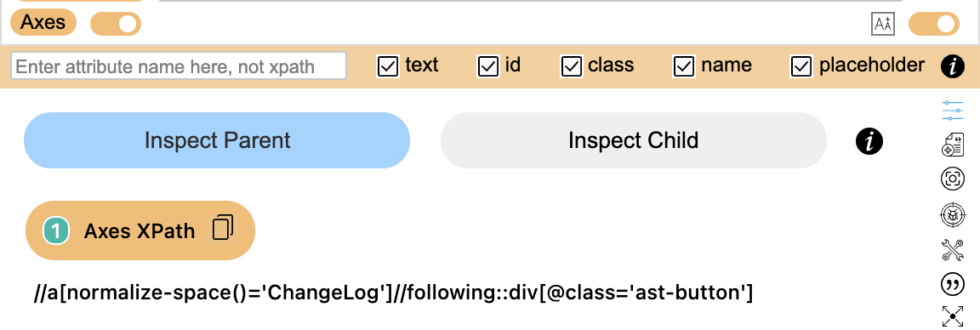This screenshot has height=330, width=980.
Task: Click the AA text case icon
Action: pos(883,25)
